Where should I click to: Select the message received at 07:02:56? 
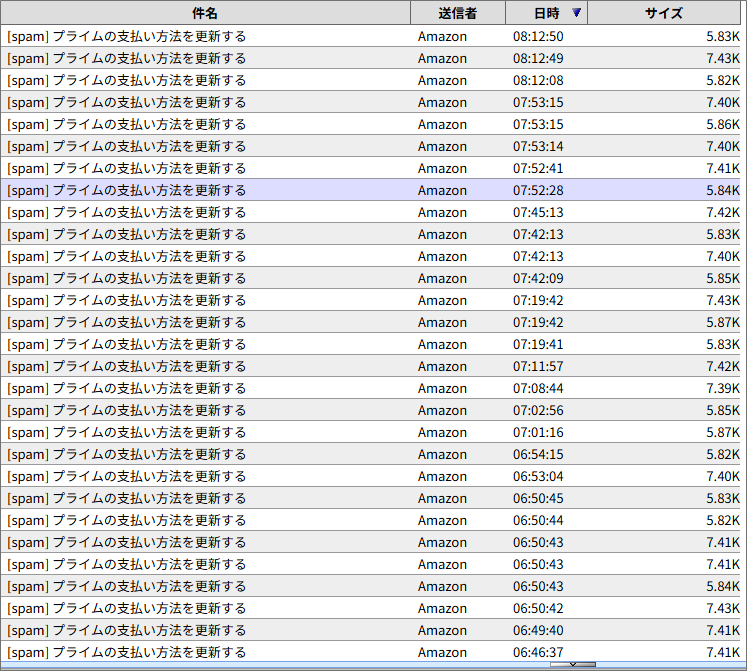371,410
